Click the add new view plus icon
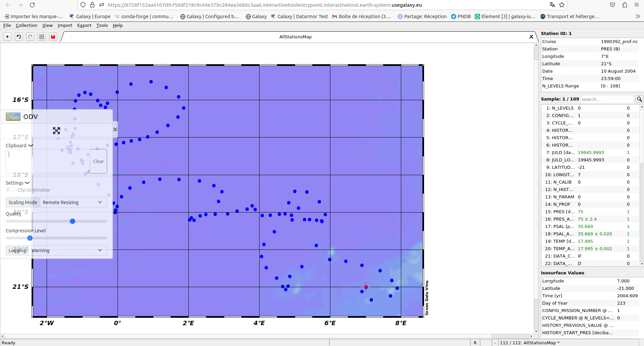 [7, 37]
